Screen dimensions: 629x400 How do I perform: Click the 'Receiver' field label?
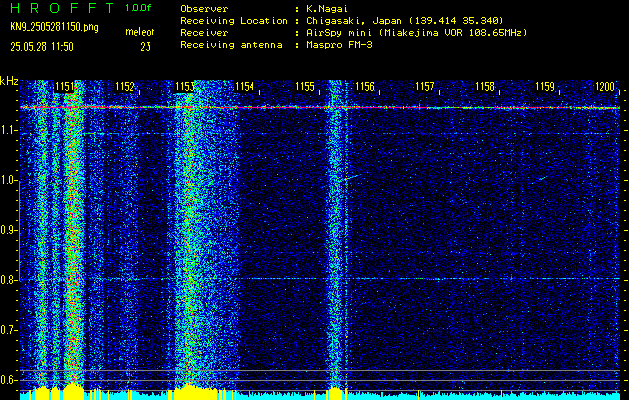(x=204, y=33)
